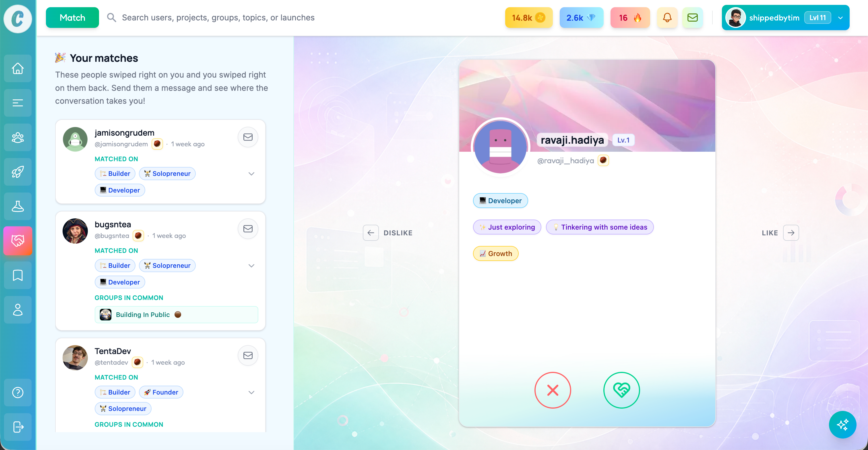Viewport: 868px width, 450px height.
Task: Click the jamisongrudem name
Action: pos(124,132)
